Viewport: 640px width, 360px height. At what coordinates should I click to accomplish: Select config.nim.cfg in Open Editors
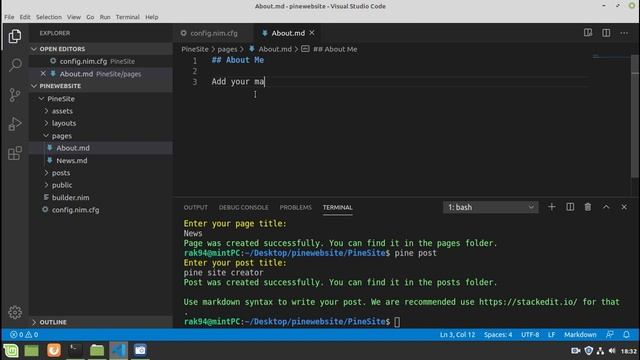pos(100,61)
